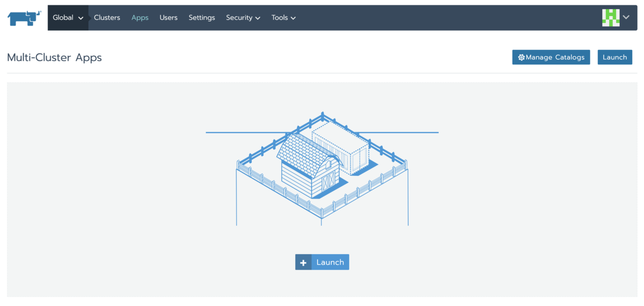Go to the Clusters tab
Image resolution: width=644 pixels, height=306 pixels.
pos(107,18)
